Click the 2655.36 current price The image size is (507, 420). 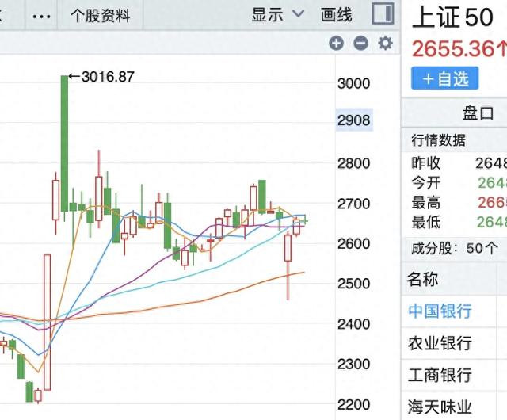(x=453, y=49)
